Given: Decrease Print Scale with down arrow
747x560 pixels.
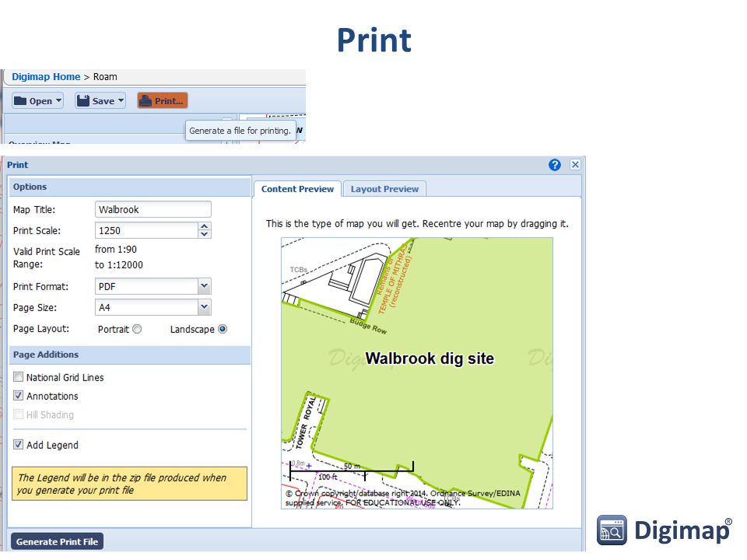Looking at the screenshot, I should click(x=205, y=234).
